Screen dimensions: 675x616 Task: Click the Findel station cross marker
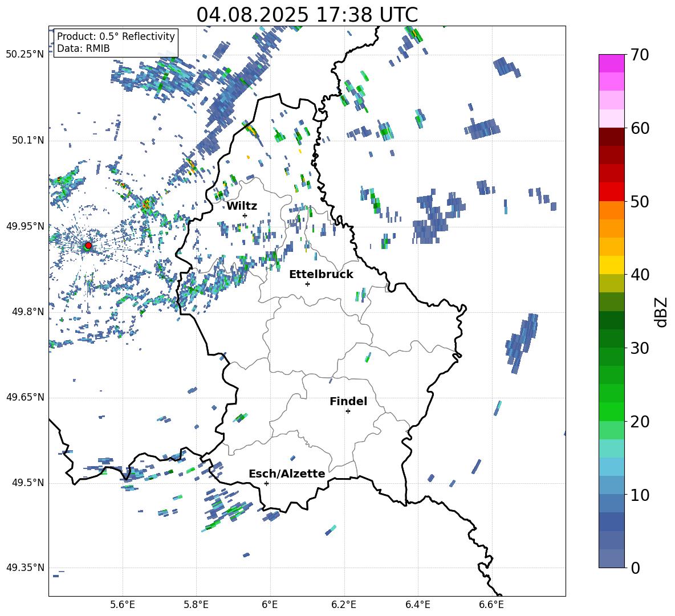[x=348, y=411]
